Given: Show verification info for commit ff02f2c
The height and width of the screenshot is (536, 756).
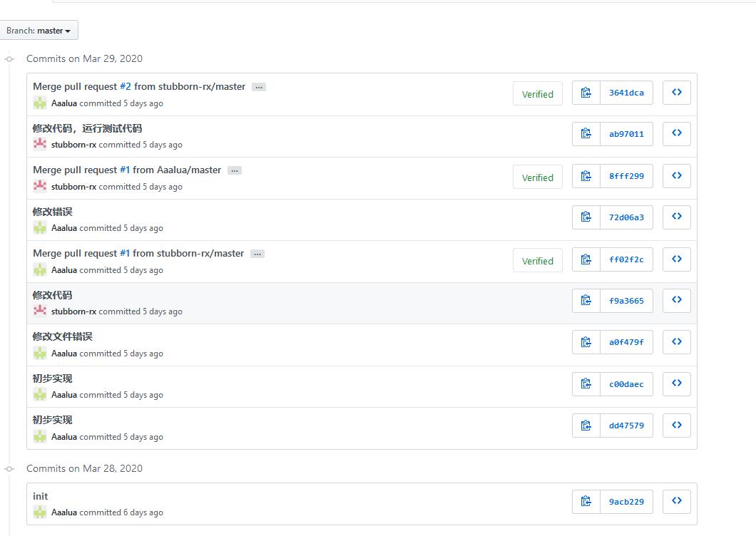Looking at the screenshot, I should 537,261.
